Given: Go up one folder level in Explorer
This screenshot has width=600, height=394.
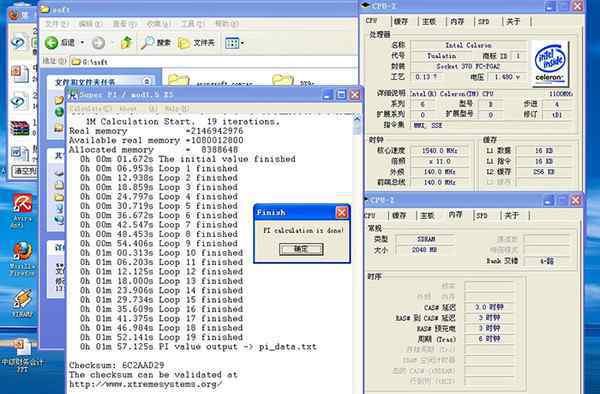Looking at the screenshot, I should tap(126, 42).
